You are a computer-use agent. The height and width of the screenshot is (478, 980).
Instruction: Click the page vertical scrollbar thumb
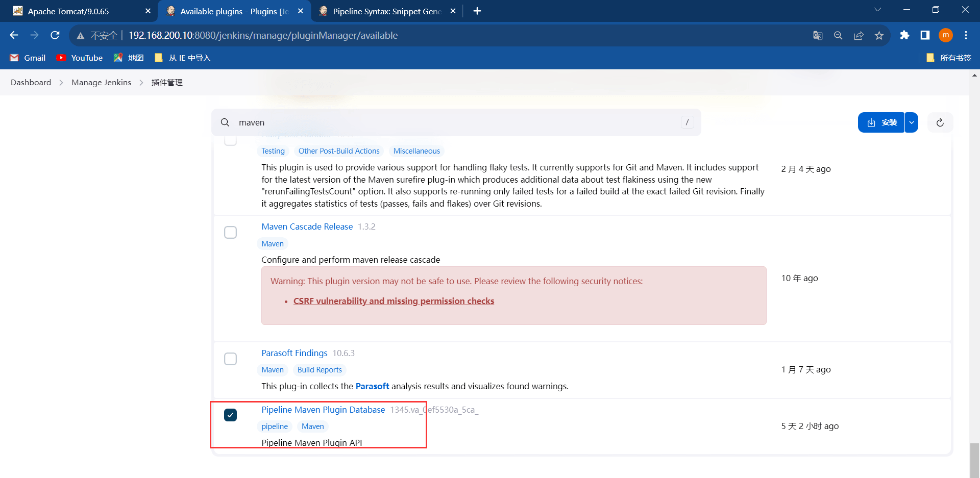click(x=975, y=460)
